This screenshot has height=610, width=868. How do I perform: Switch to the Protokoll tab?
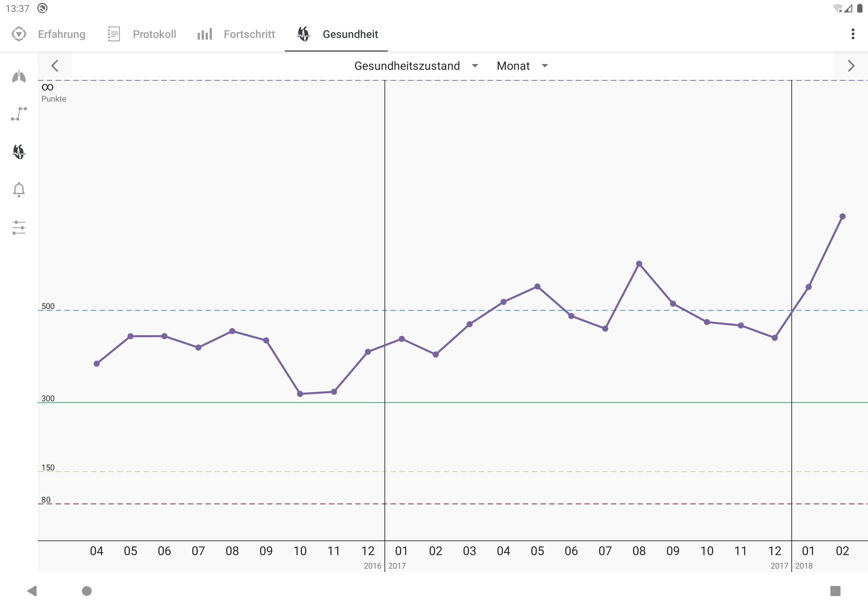click(142, 34)
